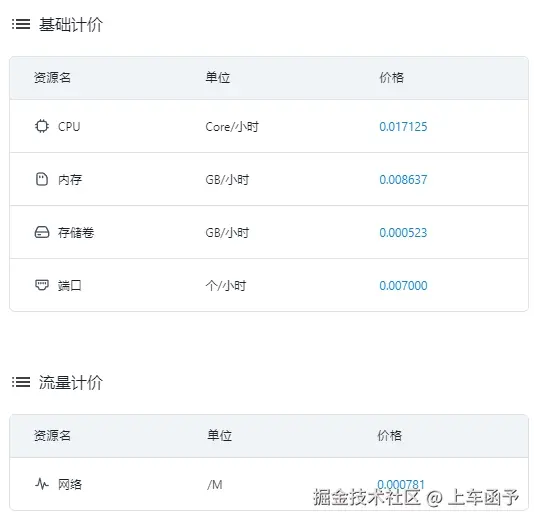The height and width of the screenshot is (522, 534).
Task: Click the CPU chip icon
Action: click(42, 126)
